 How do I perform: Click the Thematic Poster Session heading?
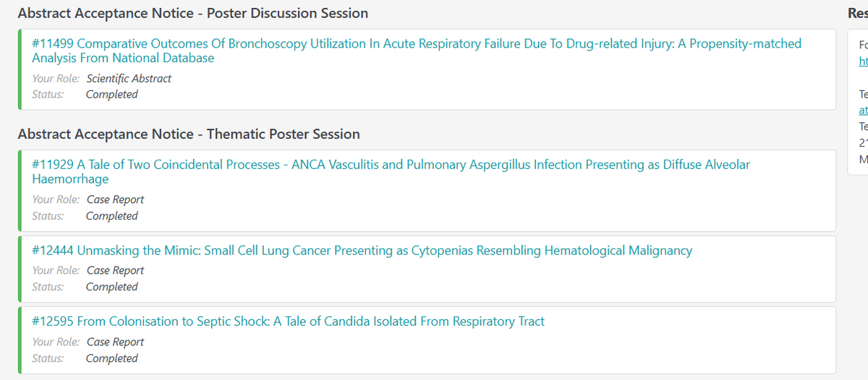click(x=188, y=134)
